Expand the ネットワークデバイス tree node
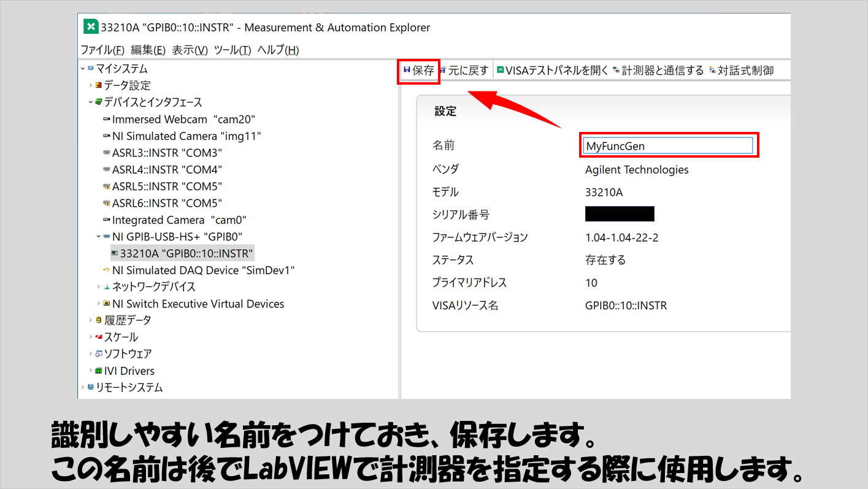Image resolution: width=868 pixels, height=489 pixels. (x=99, y=287)
